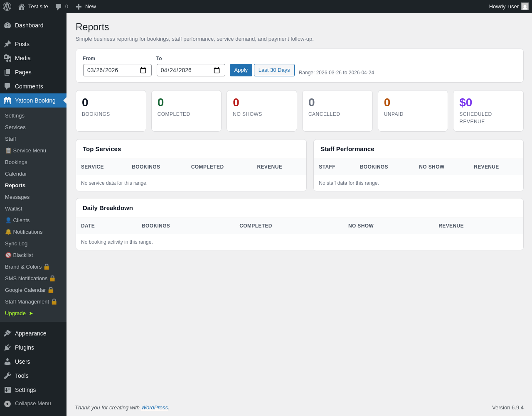
Task: Click the Upgrade arrow link
Action: [19, 313]
